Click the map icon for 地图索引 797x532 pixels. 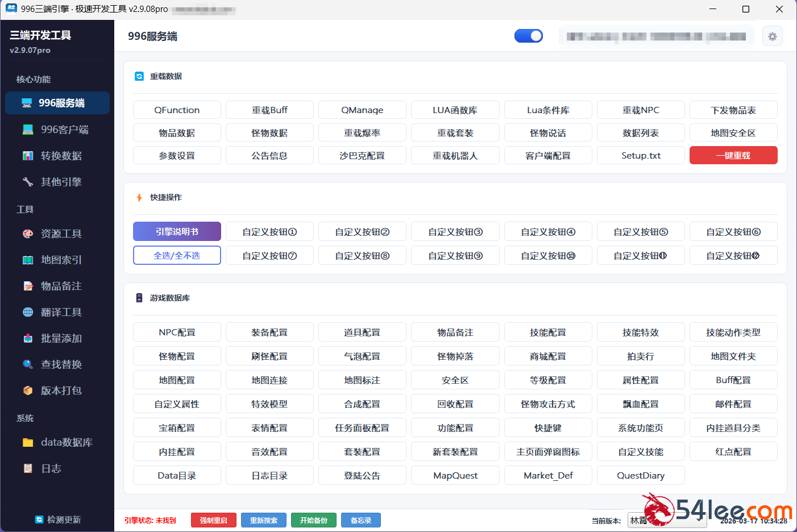tap(28, 260)
